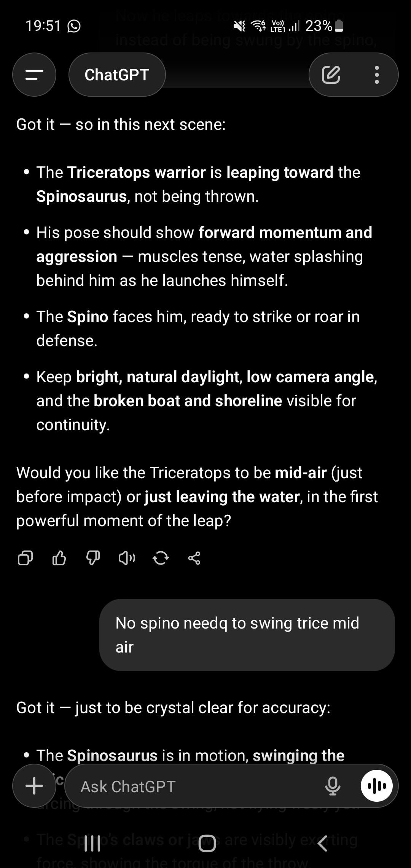Give a thumbs up to response
This screenshot has width=411, height=868.
point(59,558)
